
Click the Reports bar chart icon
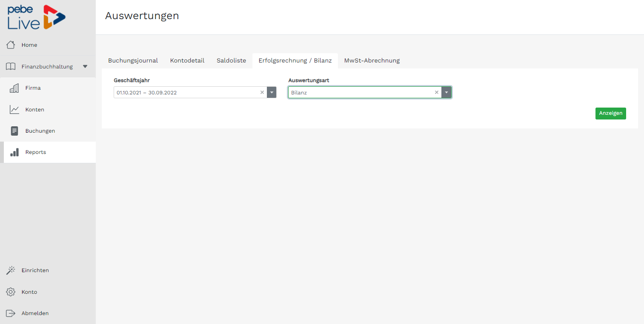point(14,152)
